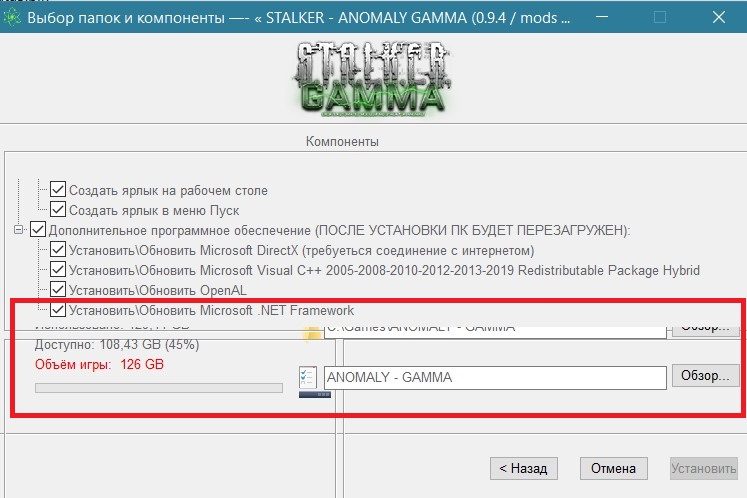Image resolution: width=747 pixels, height=498 pixels.
Task: Click the ANOMALY - GAMMA folder name field
Action: (495, 377)
